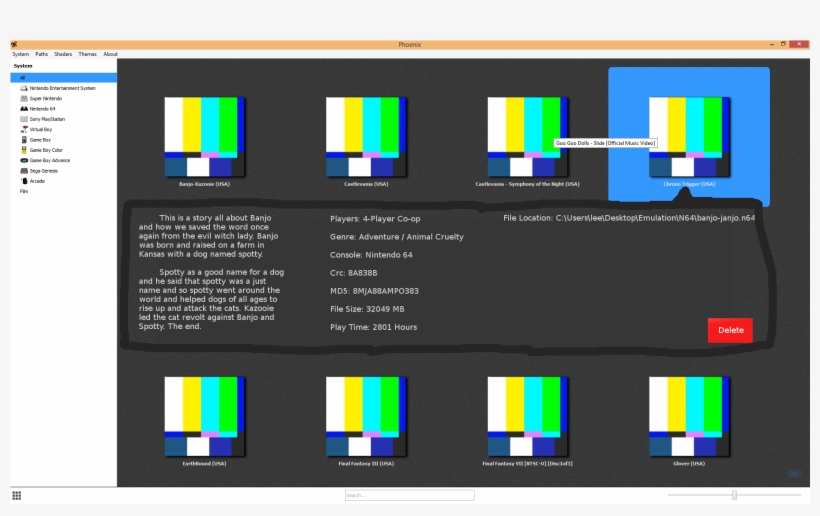Focus the Search field at the bottom
Screen dimensions: 820x516
pyautogui.click(x=409, y=495)
